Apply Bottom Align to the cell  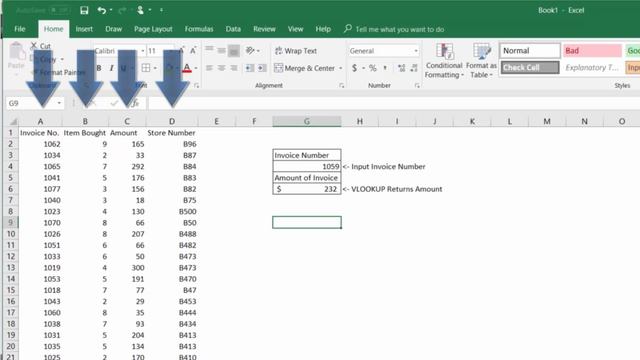tap(233, 51)
